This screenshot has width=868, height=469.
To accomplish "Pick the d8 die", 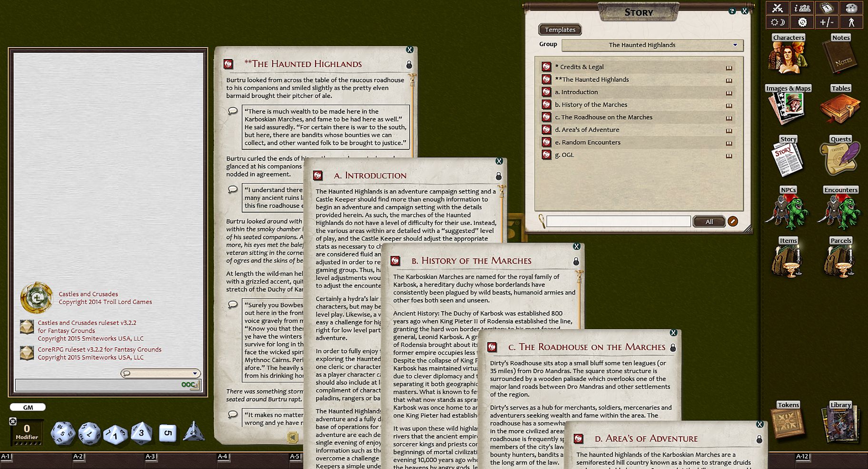I will click(x=141, y=433).
